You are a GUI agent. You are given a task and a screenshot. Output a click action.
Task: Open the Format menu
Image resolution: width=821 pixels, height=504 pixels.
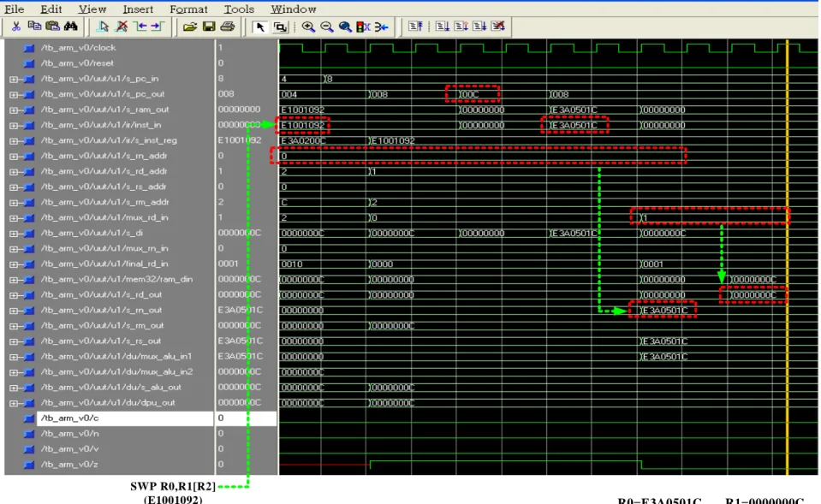188,9
